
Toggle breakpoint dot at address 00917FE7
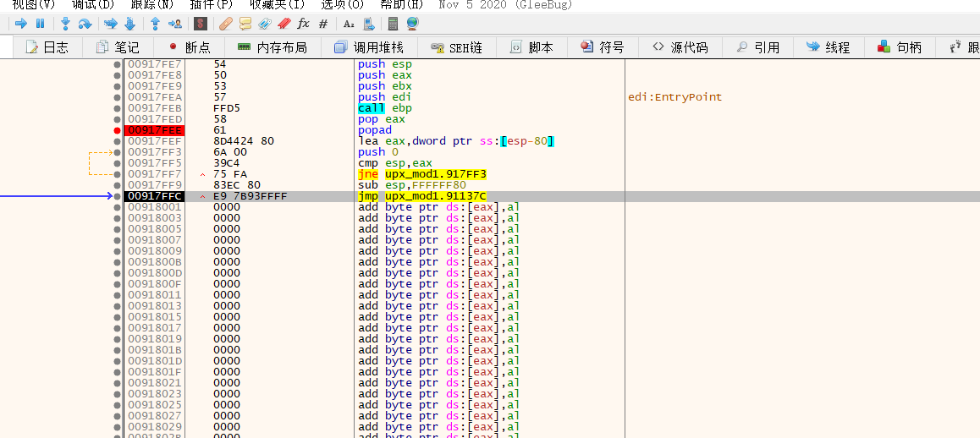(117, 64)
